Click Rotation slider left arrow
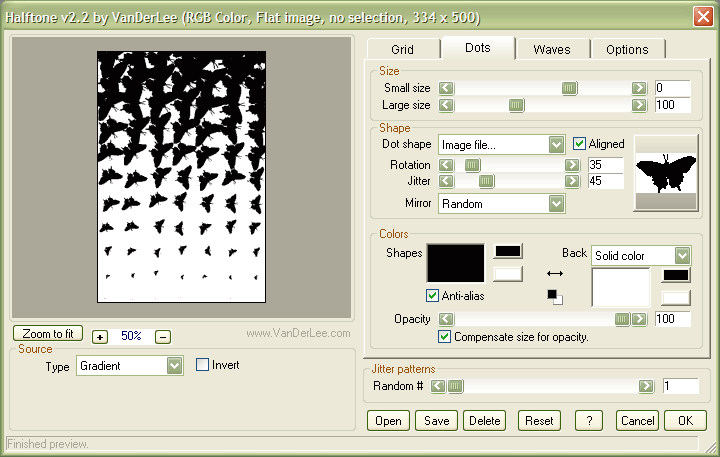 point(447,165)
